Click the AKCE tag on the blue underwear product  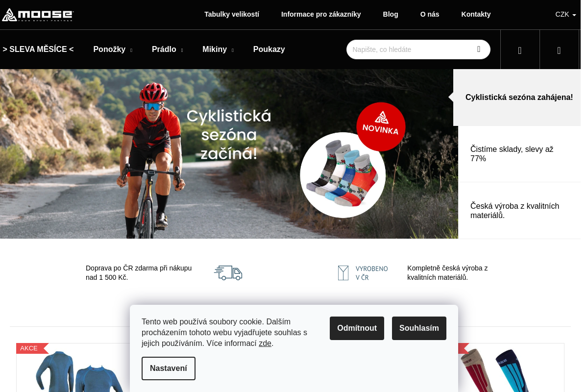30,348
